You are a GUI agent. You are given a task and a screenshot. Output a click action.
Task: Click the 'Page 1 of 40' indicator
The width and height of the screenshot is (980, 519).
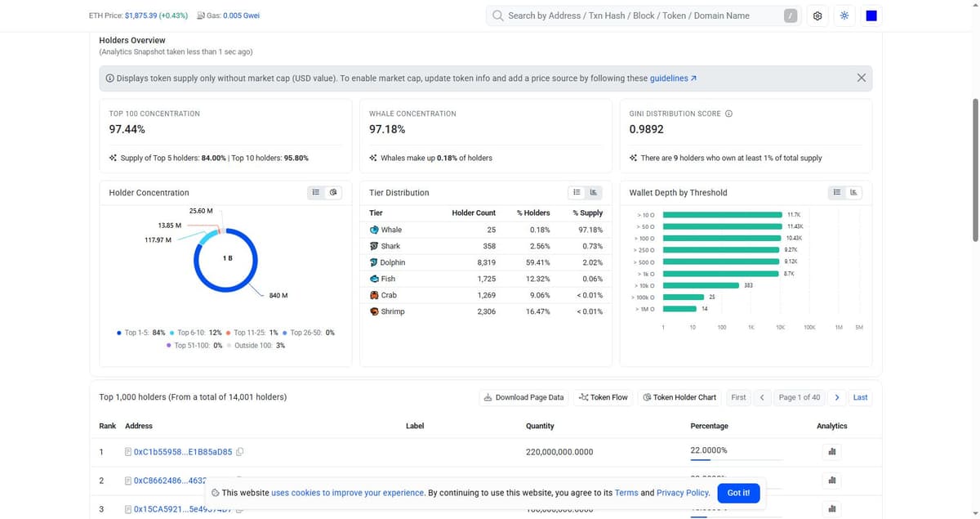click(800, 397)
